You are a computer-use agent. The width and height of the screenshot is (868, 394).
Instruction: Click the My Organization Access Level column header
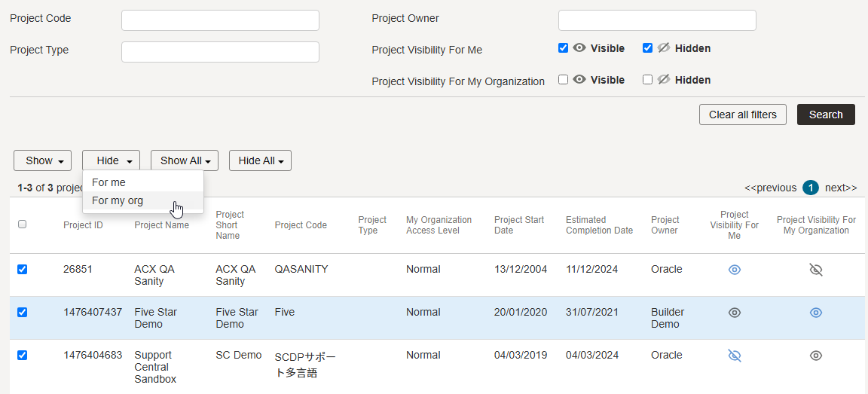(x=439, y=225)
